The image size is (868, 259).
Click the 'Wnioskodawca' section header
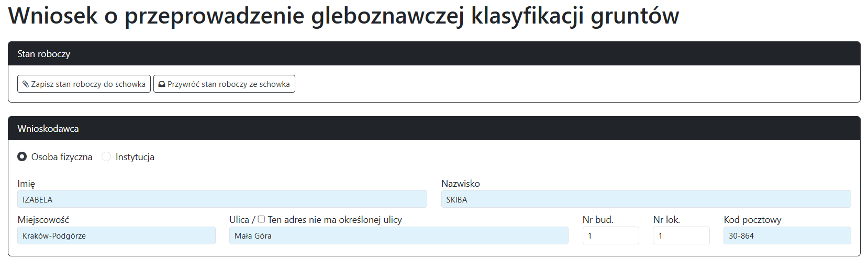[48, 129]
